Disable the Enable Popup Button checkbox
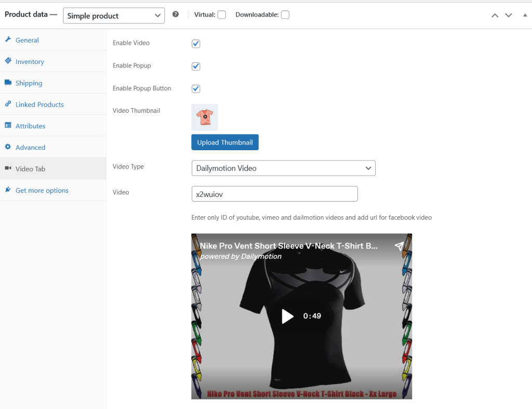Screen dimensions: 532x409 pos(196,88)
